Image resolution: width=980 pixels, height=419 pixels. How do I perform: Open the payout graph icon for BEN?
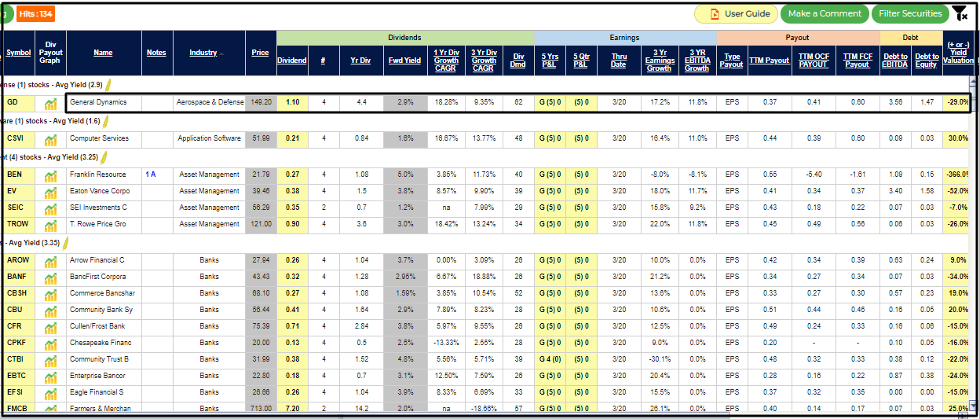(x=51, y=175)
